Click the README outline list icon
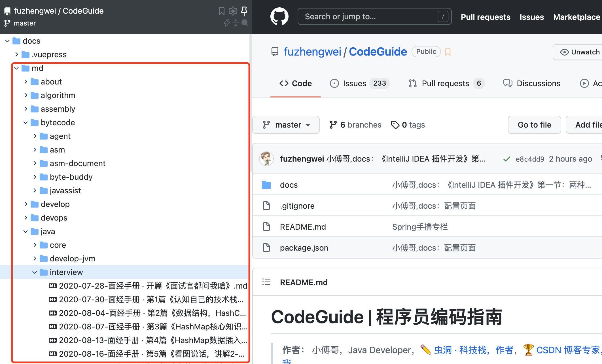Screen dimensions: 602x364 (266, 282)
